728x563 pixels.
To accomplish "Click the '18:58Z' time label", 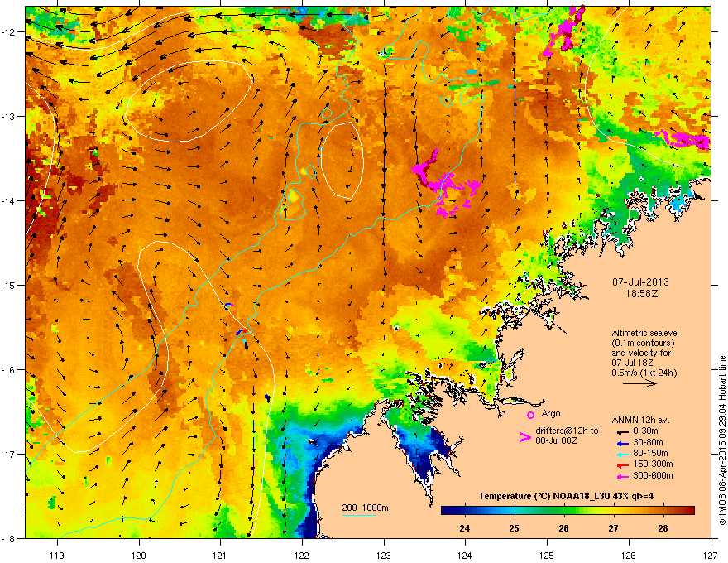I will pos(641,294).
